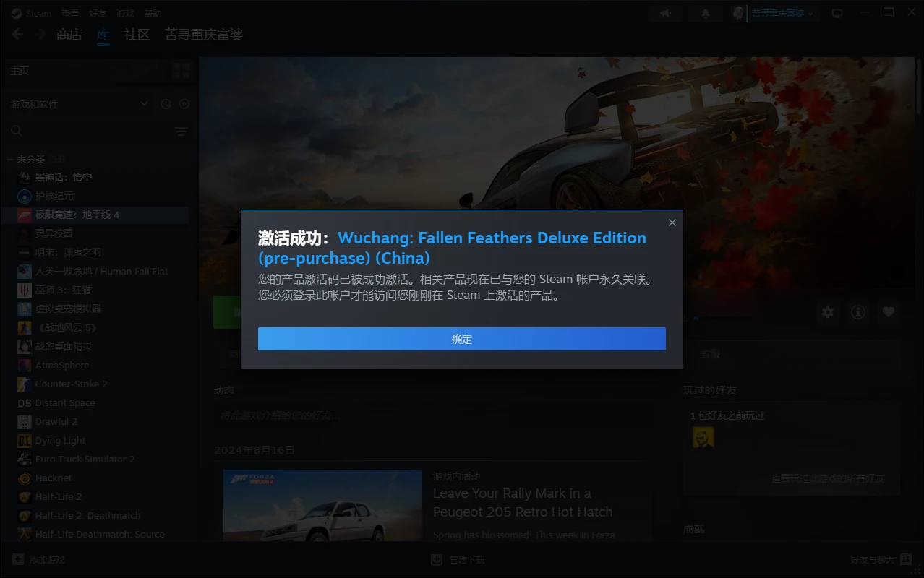Open the announcements megaphone icon
The height and width of the screenshot is (578, 924).
[x=665, y=13]
